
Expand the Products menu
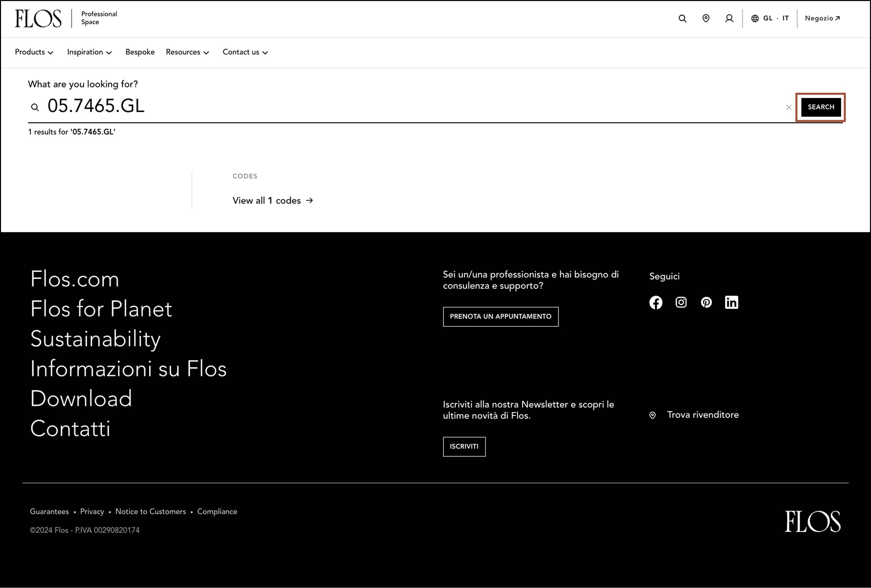pyautogui.click(x=34, y=52)
